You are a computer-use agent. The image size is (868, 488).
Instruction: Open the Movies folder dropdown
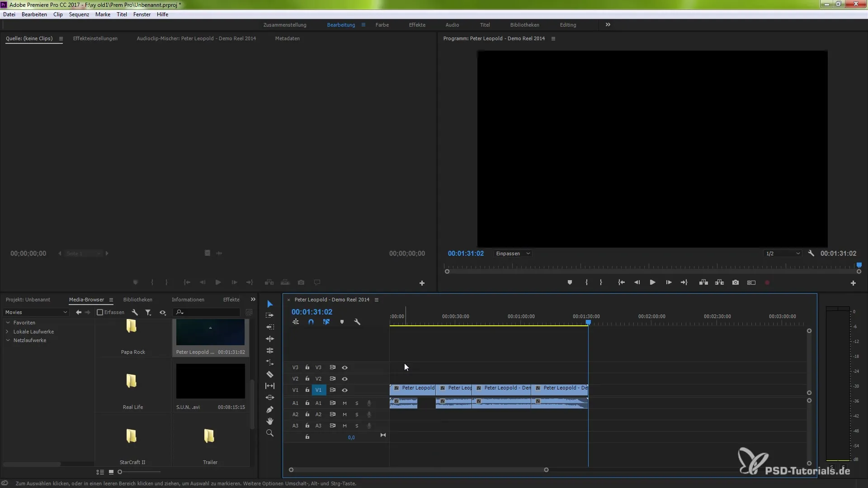click(x=36, y=312)
